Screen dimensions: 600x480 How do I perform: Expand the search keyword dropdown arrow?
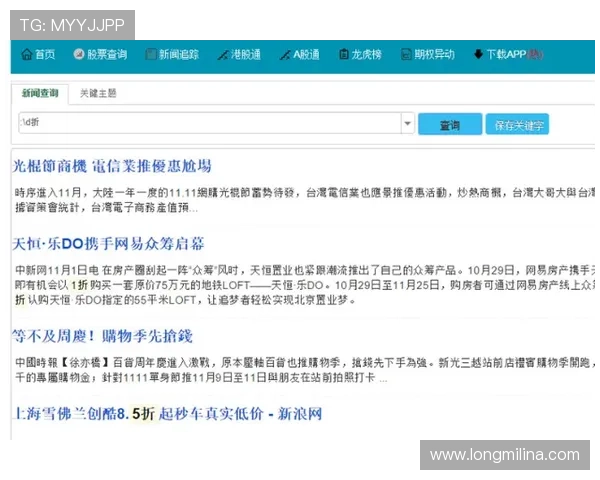pos(408,123)
